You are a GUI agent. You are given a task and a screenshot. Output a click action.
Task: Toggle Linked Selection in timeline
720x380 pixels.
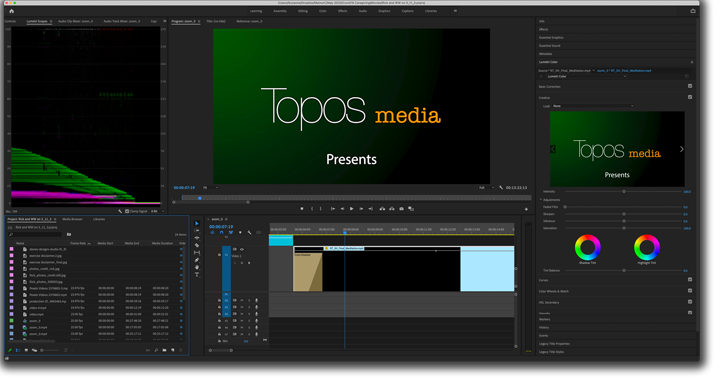[x=231, y=233]
